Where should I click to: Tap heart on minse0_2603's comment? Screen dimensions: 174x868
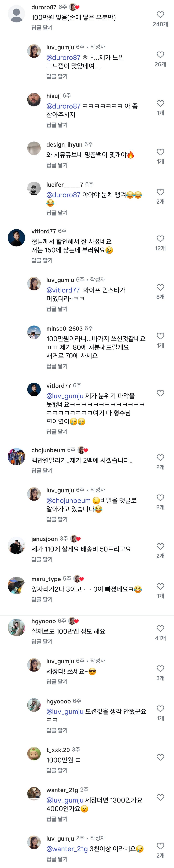[x=160, y=336]
